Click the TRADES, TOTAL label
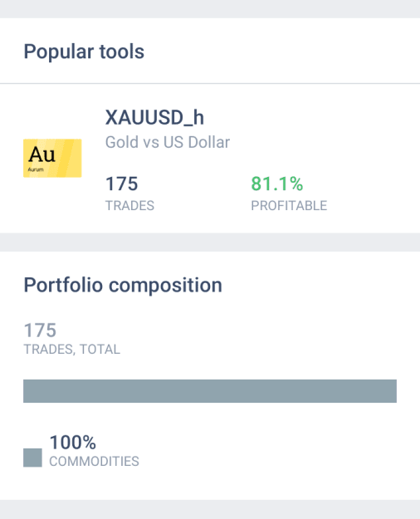420x519 pixels. coord(72,350)
